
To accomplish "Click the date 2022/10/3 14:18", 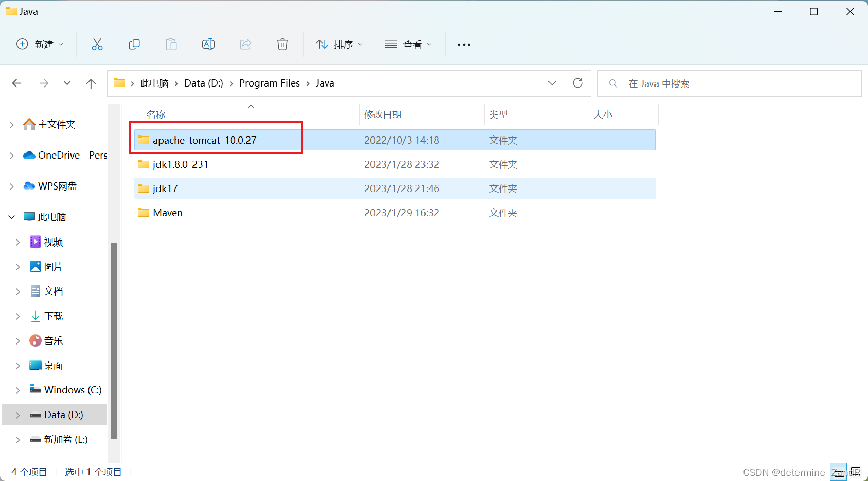I will pyautogui.click(x=402, y=140).
